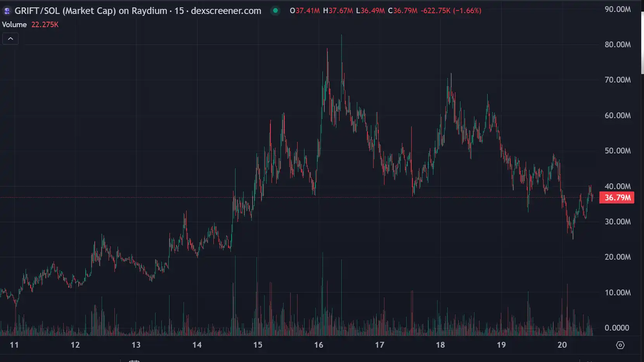Click the Volume value 22.275K
The height and width of the screenshot is (362, 644).
(x=45, y=24)
